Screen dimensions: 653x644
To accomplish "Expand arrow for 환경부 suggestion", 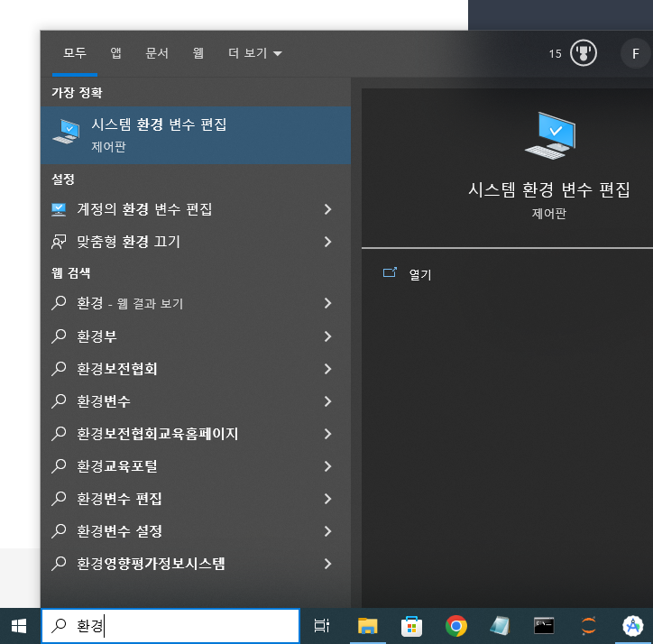I will click(328, 336).
